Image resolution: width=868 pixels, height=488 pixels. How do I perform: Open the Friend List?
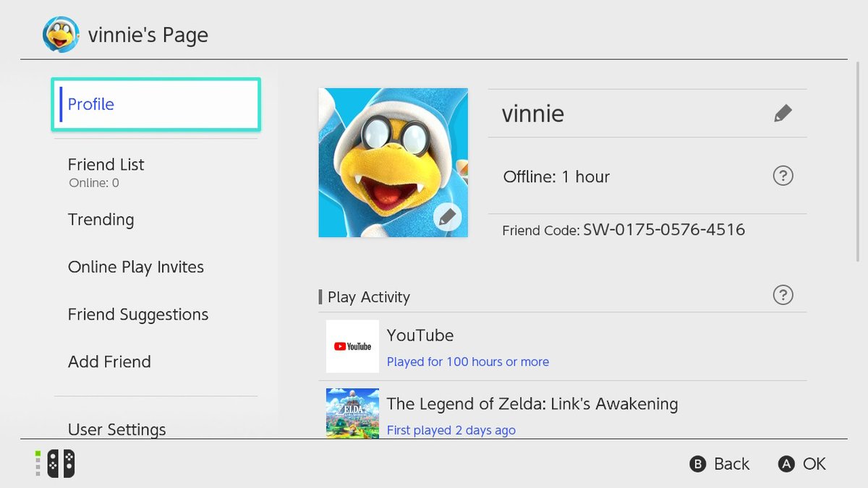click(106, 164)
